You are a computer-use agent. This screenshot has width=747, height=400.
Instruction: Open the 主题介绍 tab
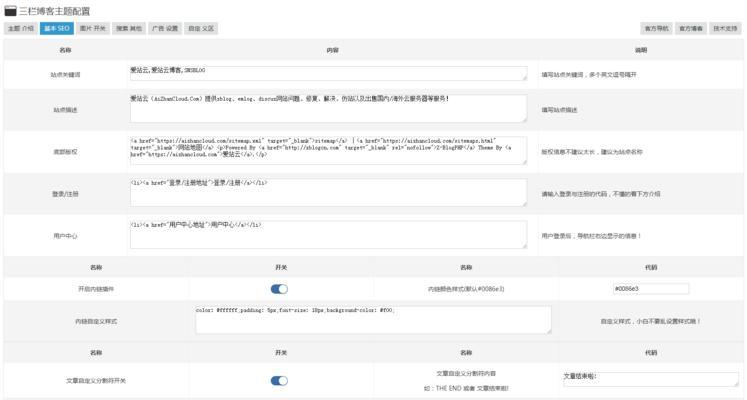[x=21, y=29]
